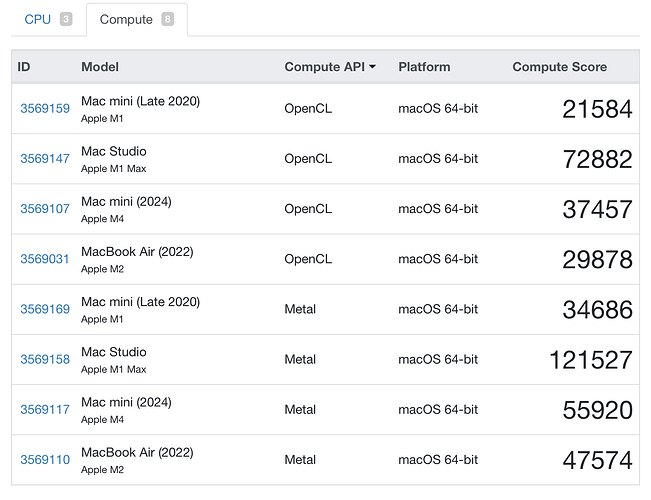Open result ID 3569159
This screenshot has width=651, height=500.
pyautogui.click(x=45, y=108)
